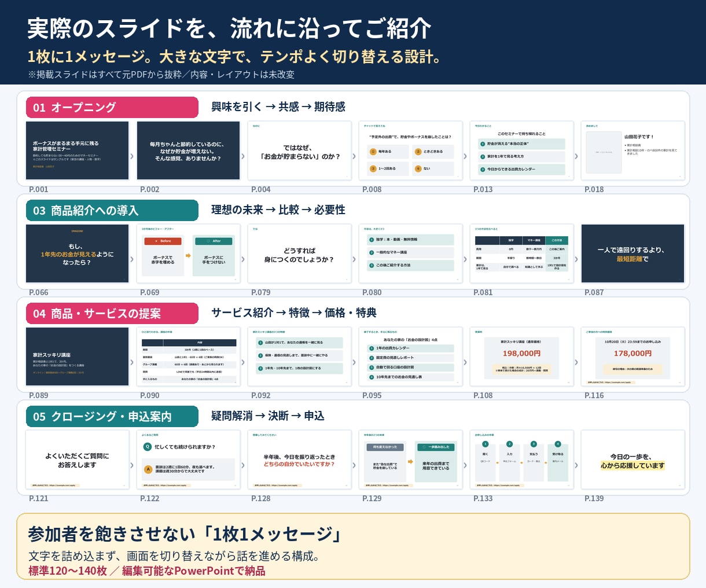Click the red text 標準120〜140枚 / 編集可能なPowerPointで納品

click(x=147, y=571)
